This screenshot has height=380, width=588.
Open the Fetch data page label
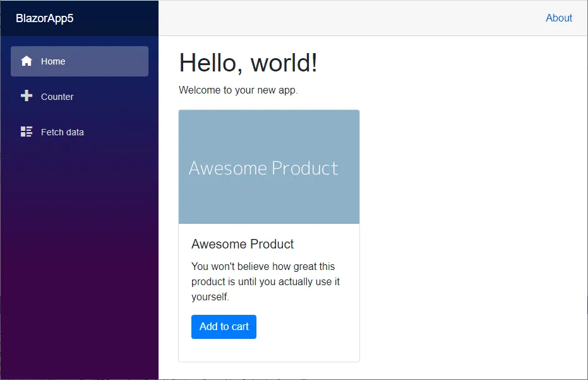pos(63,132)
